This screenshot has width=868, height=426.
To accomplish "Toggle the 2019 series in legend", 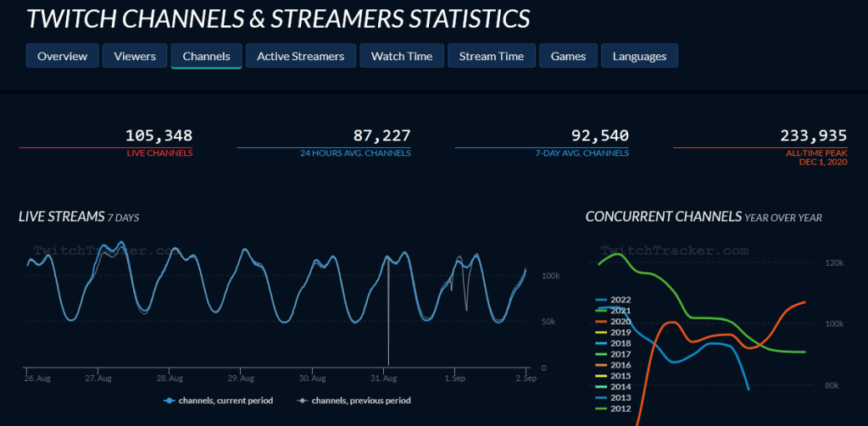I will tap(614, 333).
